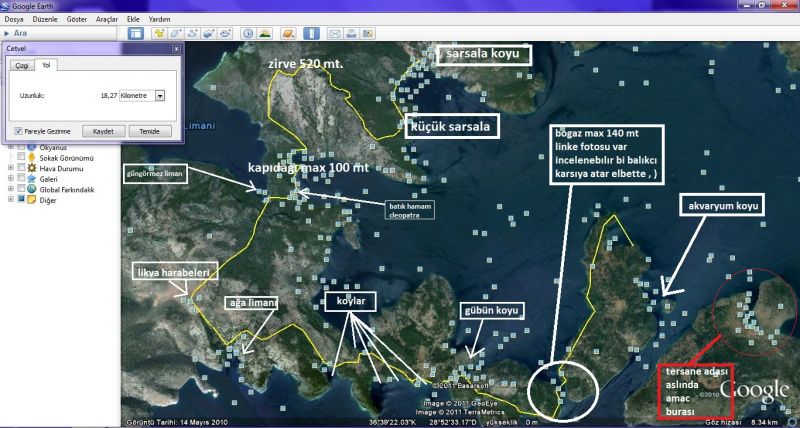
Task: Open the planet switcher icon
Action: click(288, 34)
